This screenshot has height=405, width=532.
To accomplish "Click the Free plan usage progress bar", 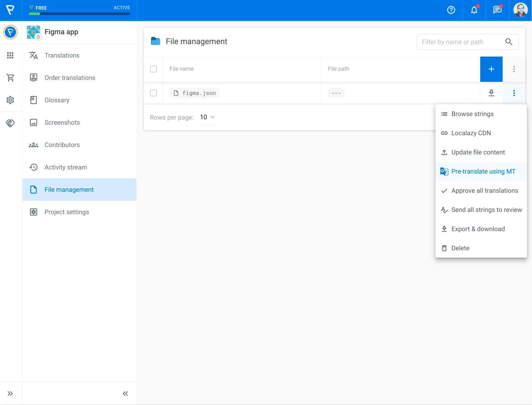I will (79, 14).
